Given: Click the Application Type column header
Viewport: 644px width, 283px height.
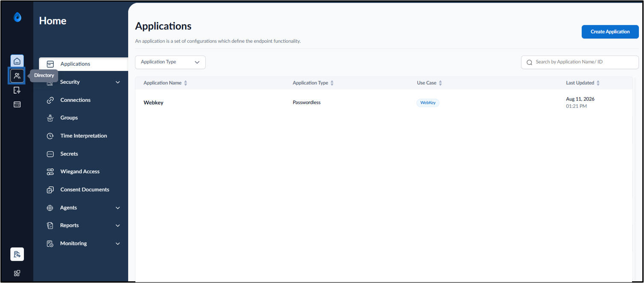Looking at the screenshot, I should tap(310, 83).
